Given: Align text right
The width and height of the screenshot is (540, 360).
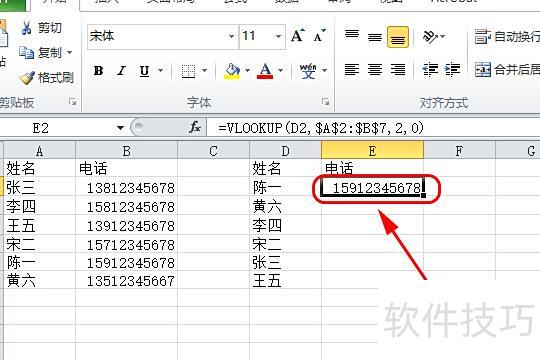Looking at the screenshot, I should point(398,70).
